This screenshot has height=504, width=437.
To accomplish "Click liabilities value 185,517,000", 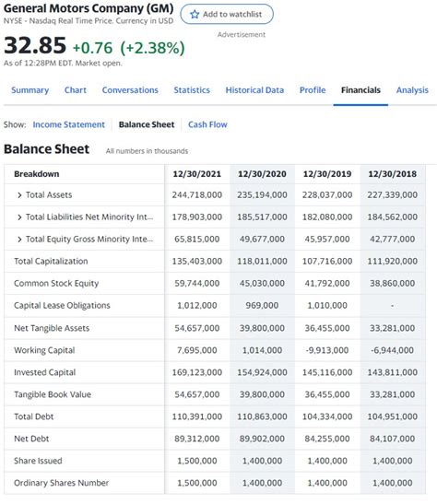I will pyautogui.click(x=262, y=217).
